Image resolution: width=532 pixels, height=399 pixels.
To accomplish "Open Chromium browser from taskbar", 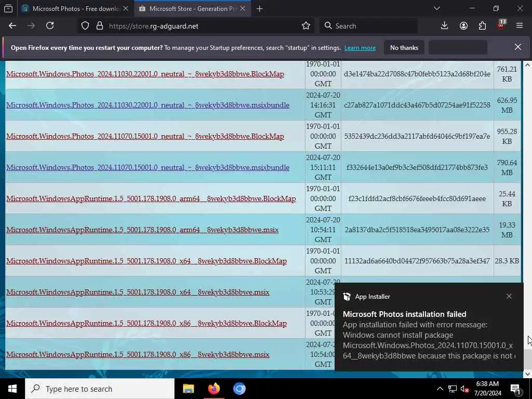I will click(239, 389).
